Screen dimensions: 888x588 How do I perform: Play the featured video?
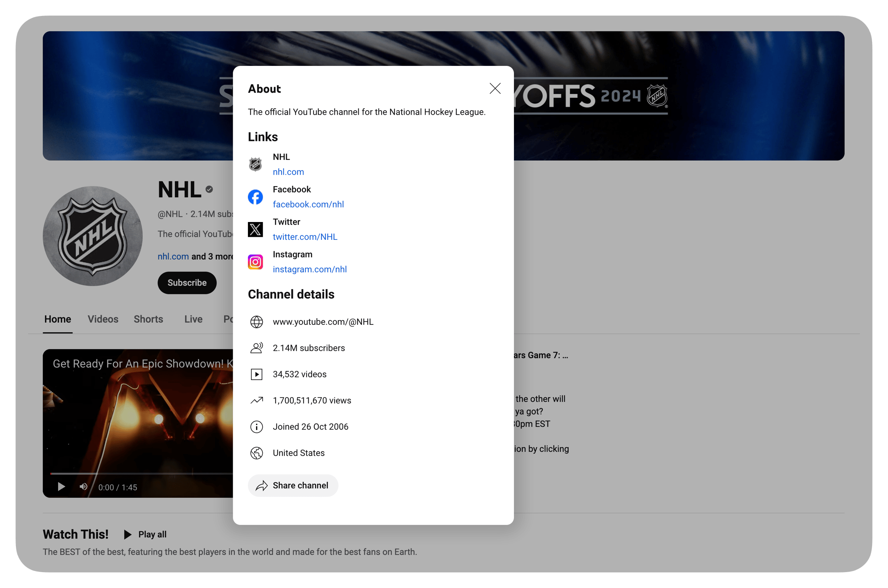pyautogui.click(x=61, y=487)
